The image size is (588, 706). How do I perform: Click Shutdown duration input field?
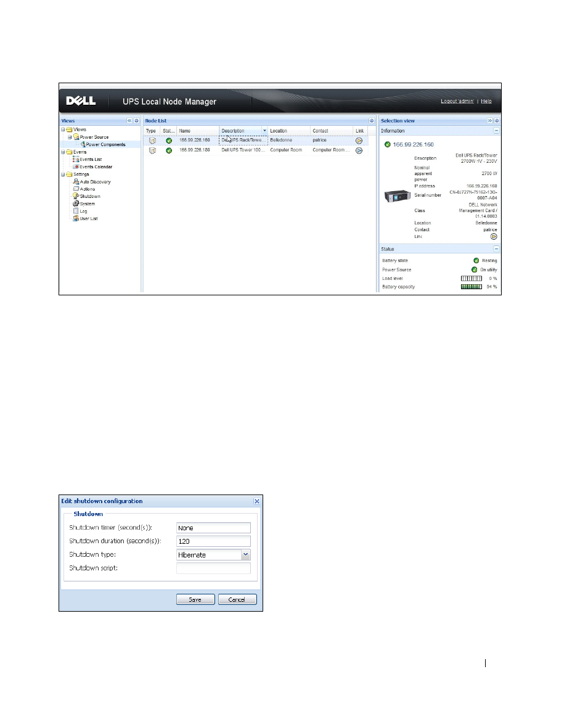click(213, 541)
